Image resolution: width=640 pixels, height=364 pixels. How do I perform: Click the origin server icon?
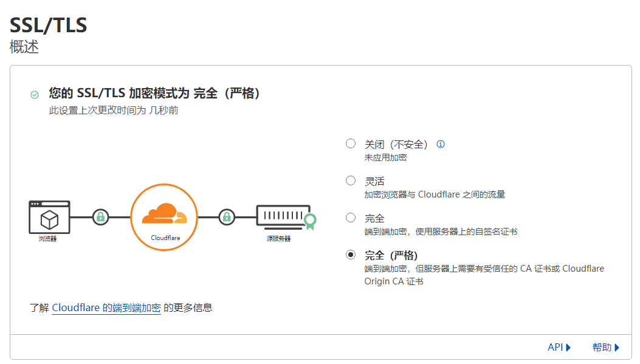[x=280, y=215]
